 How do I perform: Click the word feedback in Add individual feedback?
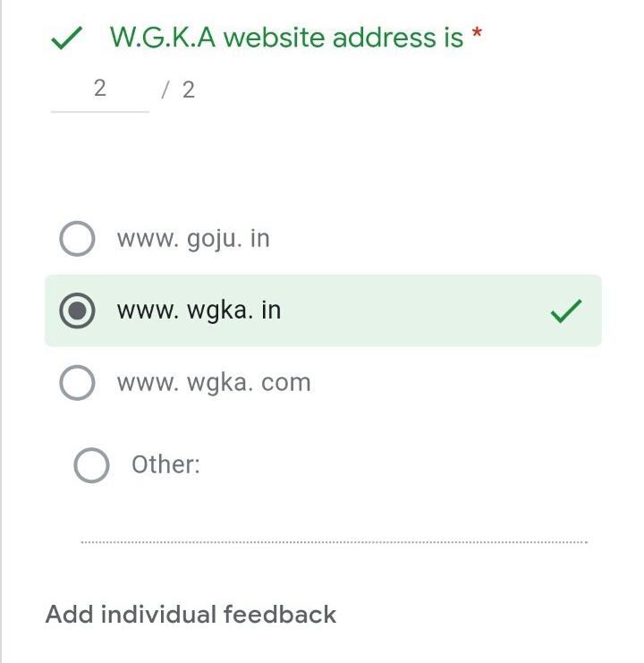point(279,615)
